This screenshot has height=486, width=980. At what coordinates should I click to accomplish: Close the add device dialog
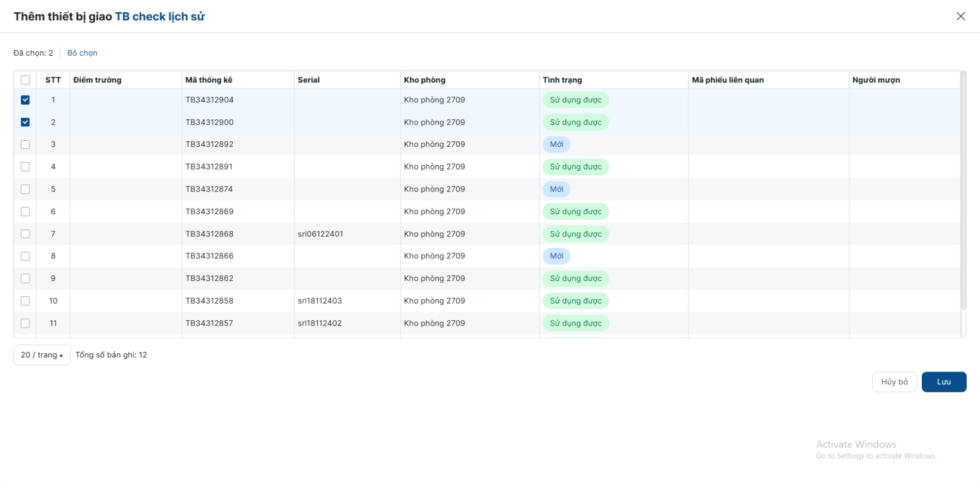point(960,17)
